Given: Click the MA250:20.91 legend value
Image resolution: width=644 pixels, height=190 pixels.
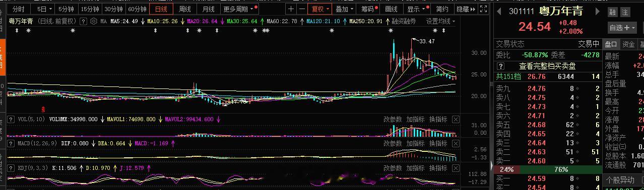Looking at the screenshot, I should [365, 21].
